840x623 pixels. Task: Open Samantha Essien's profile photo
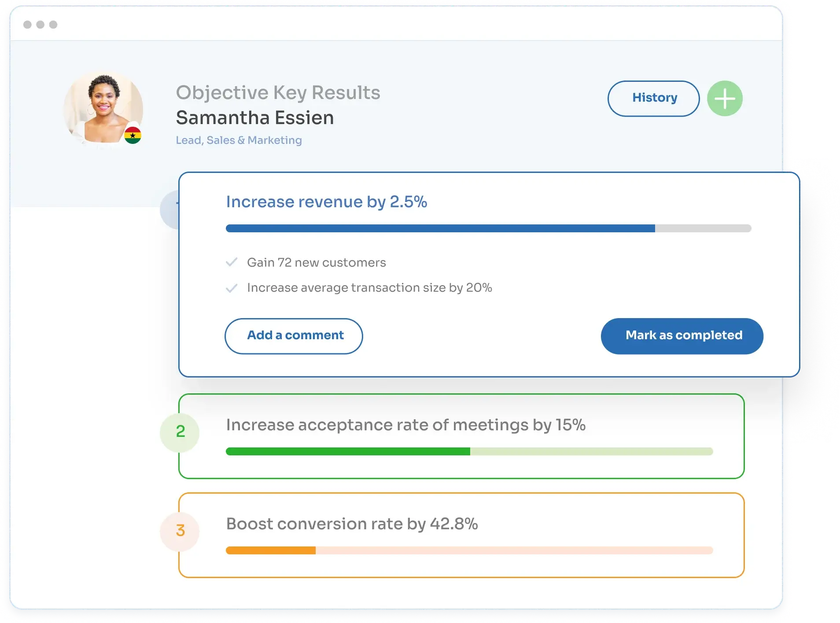click(103, 108)
